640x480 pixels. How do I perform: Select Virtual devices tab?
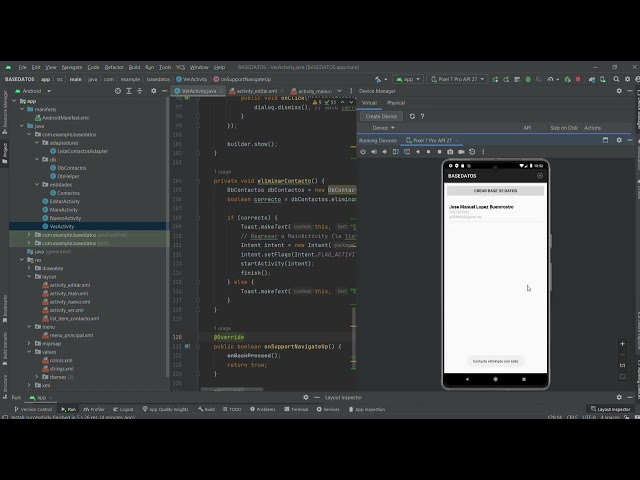click(369, 103)
